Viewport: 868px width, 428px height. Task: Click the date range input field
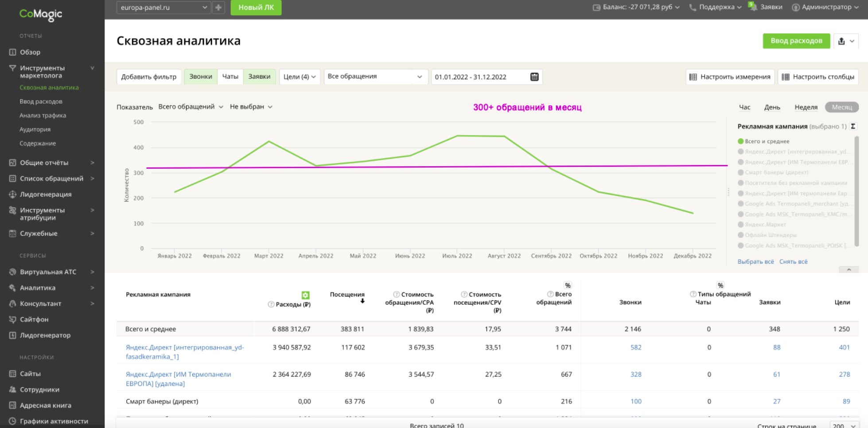(x=487, y=77)
